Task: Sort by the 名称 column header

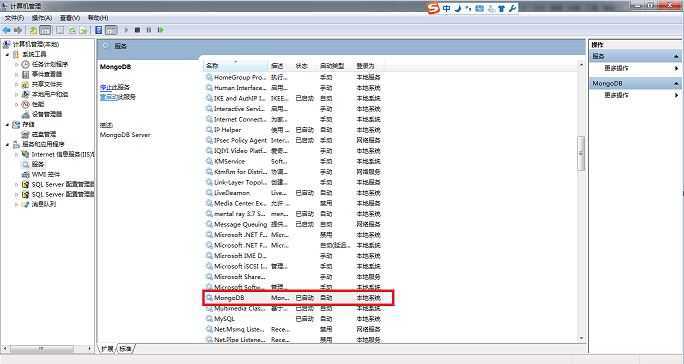Action: pyautogui.click(x=236, y=66)
